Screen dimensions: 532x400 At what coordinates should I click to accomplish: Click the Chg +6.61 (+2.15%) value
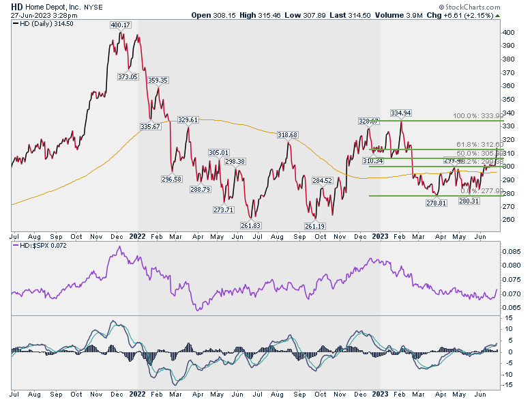(x=460, y=15)
